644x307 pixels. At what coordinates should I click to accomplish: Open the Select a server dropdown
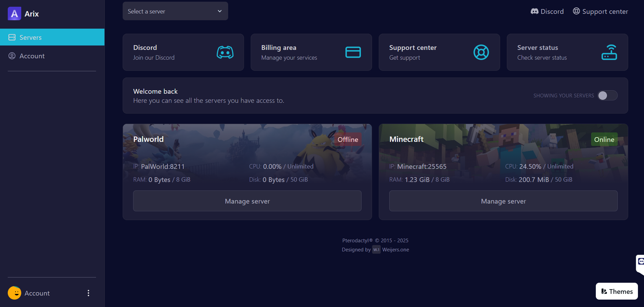(175, 11)
